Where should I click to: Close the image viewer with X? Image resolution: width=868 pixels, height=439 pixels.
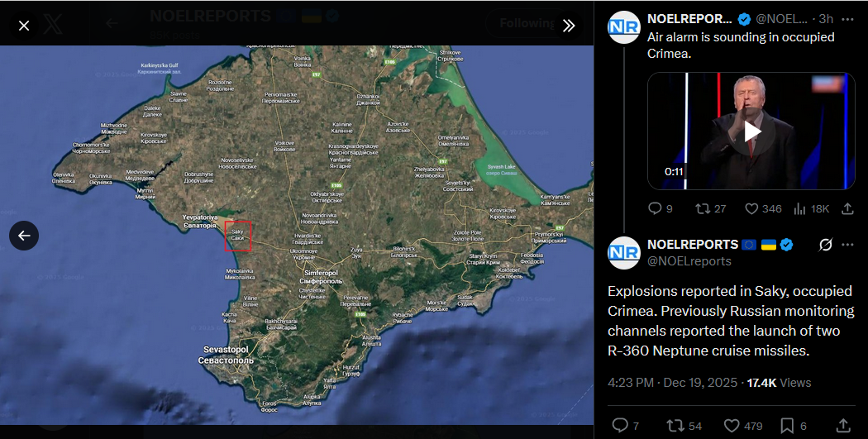point(24,26)
